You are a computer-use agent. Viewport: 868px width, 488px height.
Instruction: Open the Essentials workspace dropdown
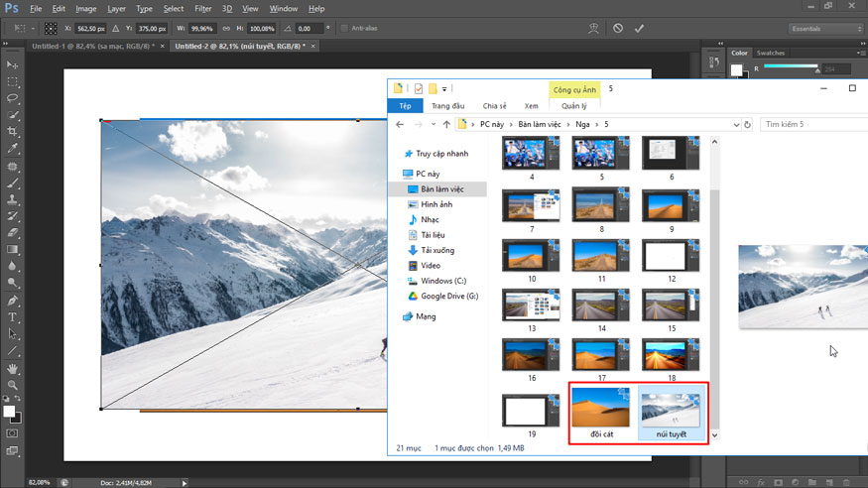[825, 29]
